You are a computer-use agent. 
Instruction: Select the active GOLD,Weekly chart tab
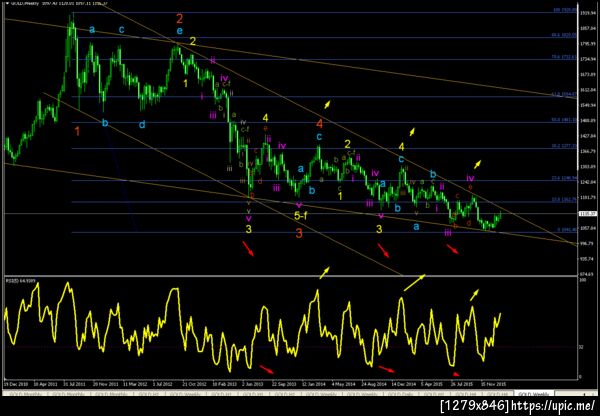click(534, 393)
